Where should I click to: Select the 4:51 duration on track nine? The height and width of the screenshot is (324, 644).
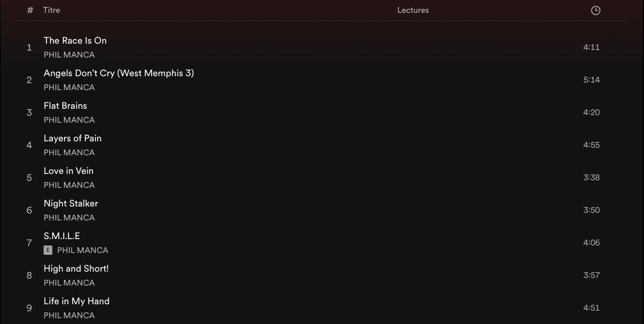coord(592,308)
